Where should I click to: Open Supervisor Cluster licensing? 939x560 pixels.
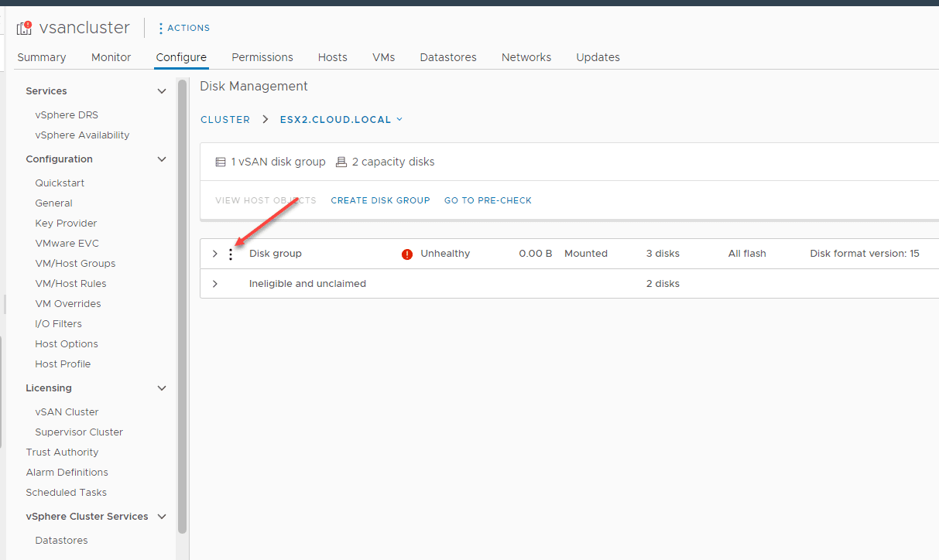79,432
